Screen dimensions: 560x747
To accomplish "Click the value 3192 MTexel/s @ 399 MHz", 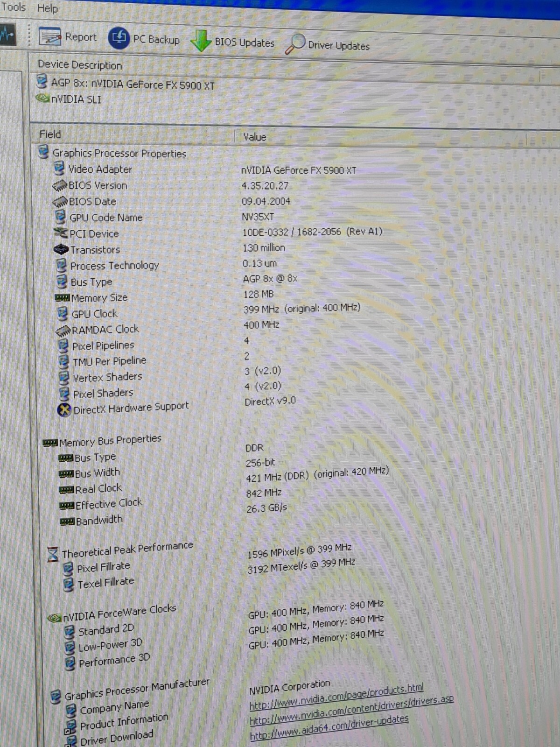I will 301,566.
